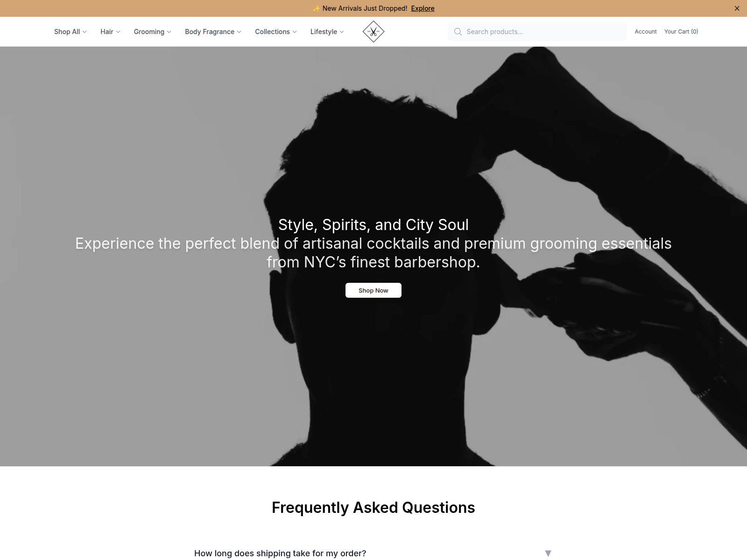
Task: Follow the Explore link in banner
Action: (x=423, y=8)
